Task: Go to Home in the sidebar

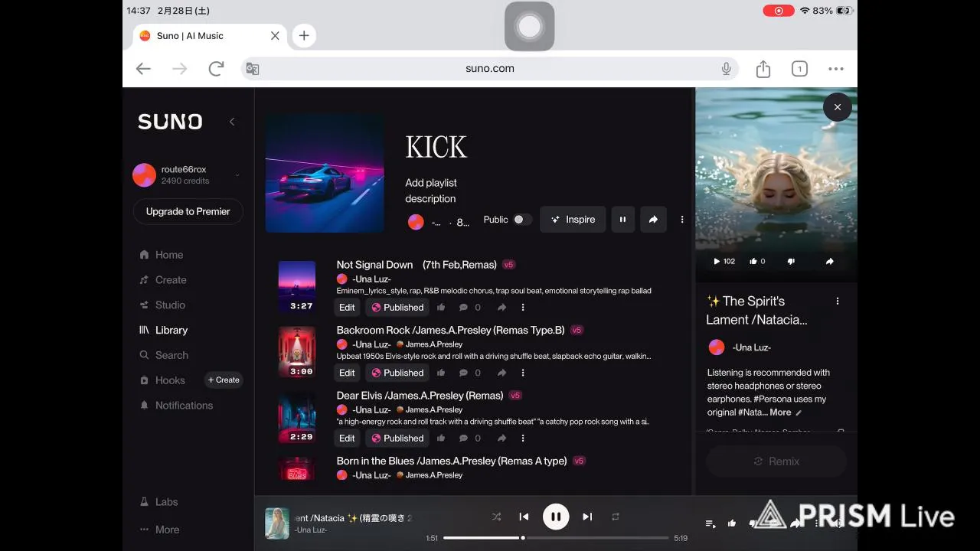Action: 162,255
